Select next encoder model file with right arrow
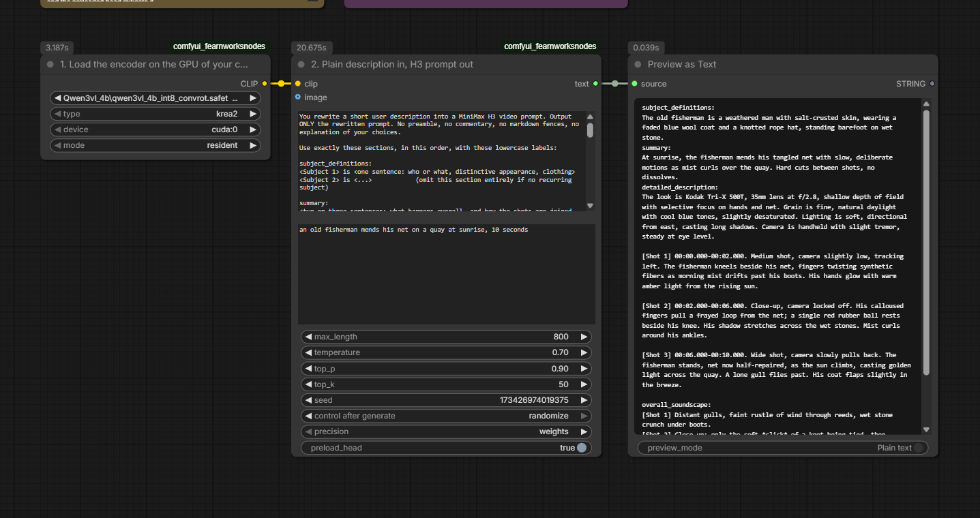Viewport: 980px width, 518px height. pyautogui.click(x=253, y=98)
